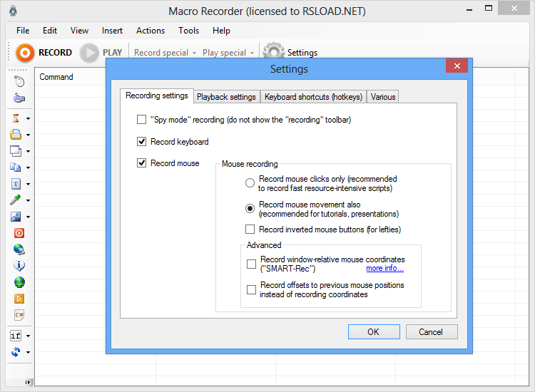Enable Record inverted mouse buttons checkbox
The image size is (535, 392).
(x=250, y=229)
